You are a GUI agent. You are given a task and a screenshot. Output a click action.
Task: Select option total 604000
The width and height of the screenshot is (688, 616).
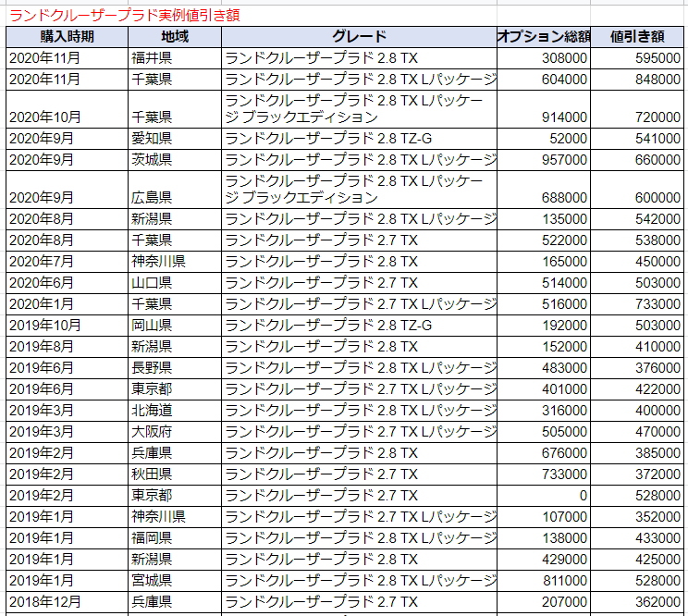544,80
